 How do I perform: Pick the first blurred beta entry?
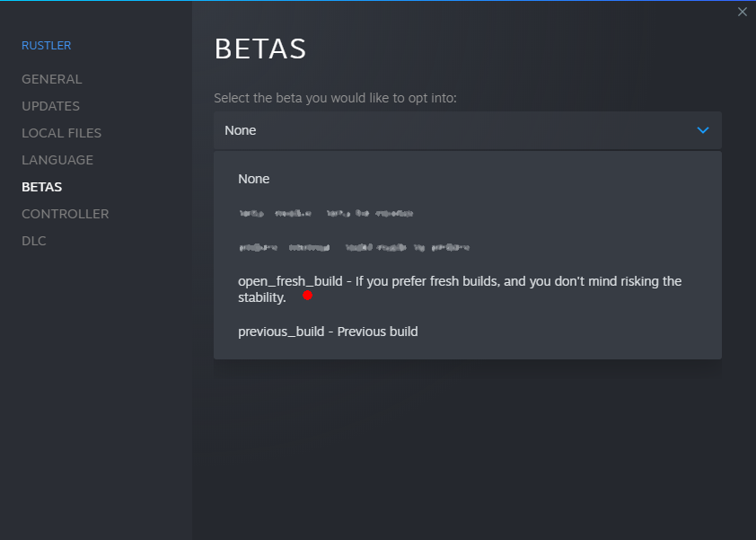pyautogui.click(x=326, y=213)
